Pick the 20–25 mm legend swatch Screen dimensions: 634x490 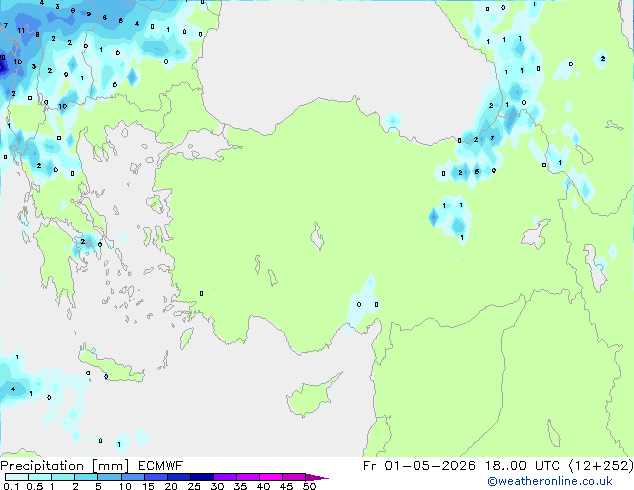click(179, 477)
